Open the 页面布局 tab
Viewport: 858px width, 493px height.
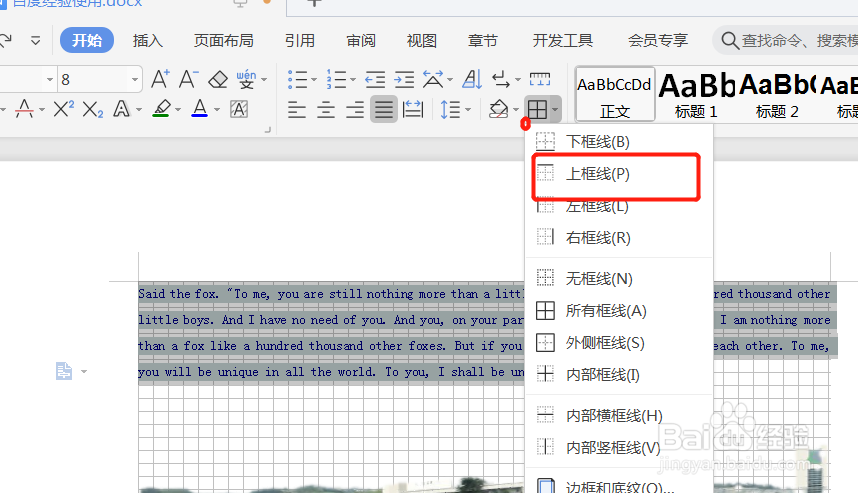[223, 40]
